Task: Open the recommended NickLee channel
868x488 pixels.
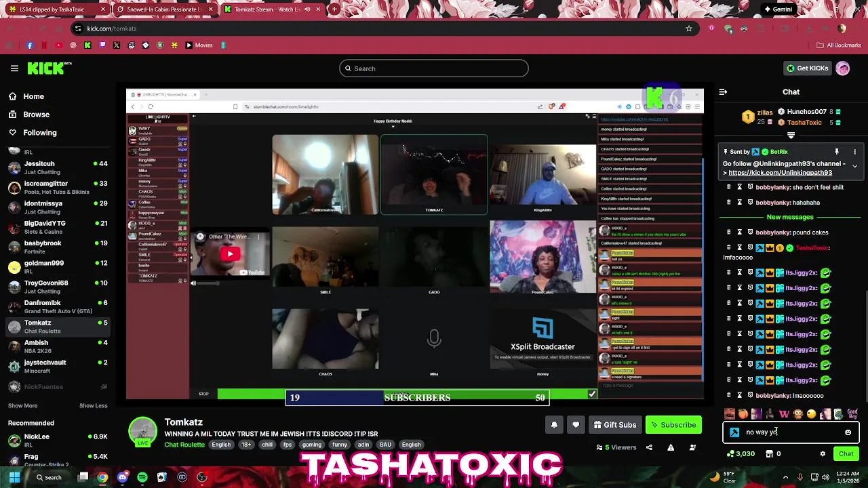Action: click(x=57, y=441)
